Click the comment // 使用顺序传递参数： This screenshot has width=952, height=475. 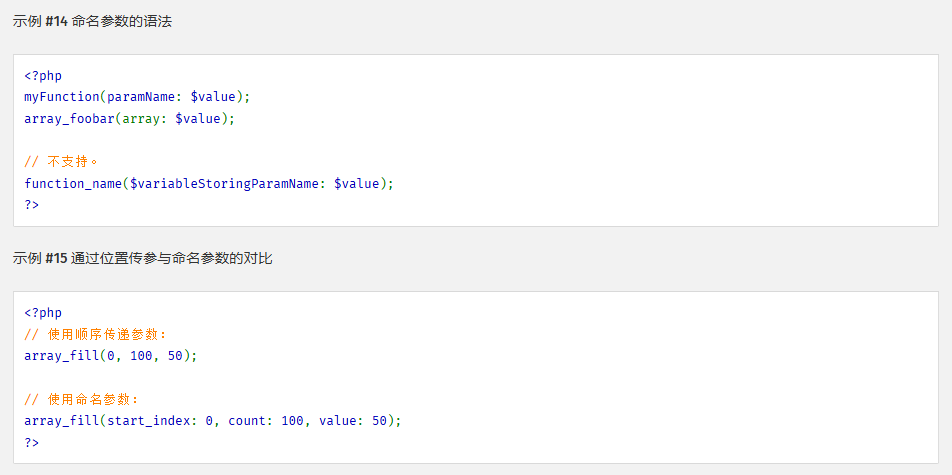96,334
